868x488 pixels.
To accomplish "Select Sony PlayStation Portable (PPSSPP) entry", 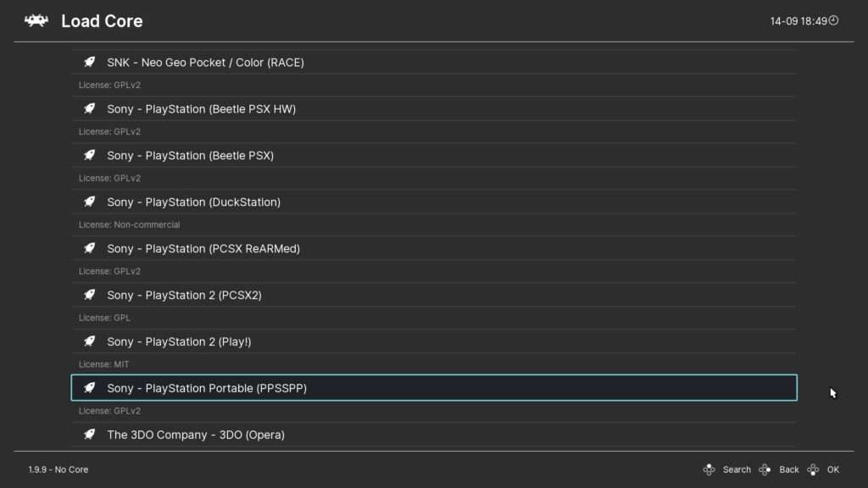I will (x=434, y=388).
